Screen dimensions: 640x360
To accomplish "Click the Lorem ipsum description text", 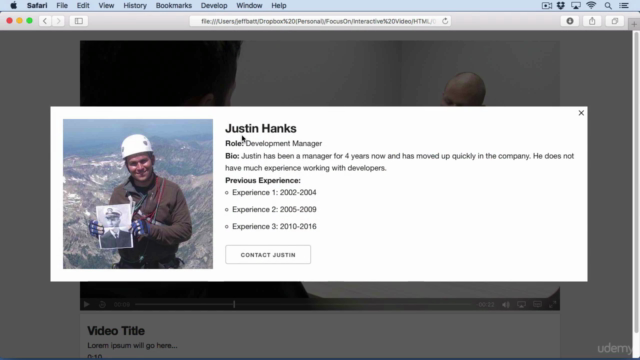I will [132, 345].
